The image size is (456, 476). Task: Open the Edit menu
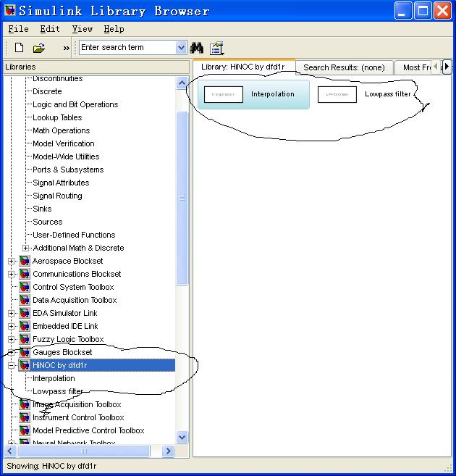pos(50,29)
